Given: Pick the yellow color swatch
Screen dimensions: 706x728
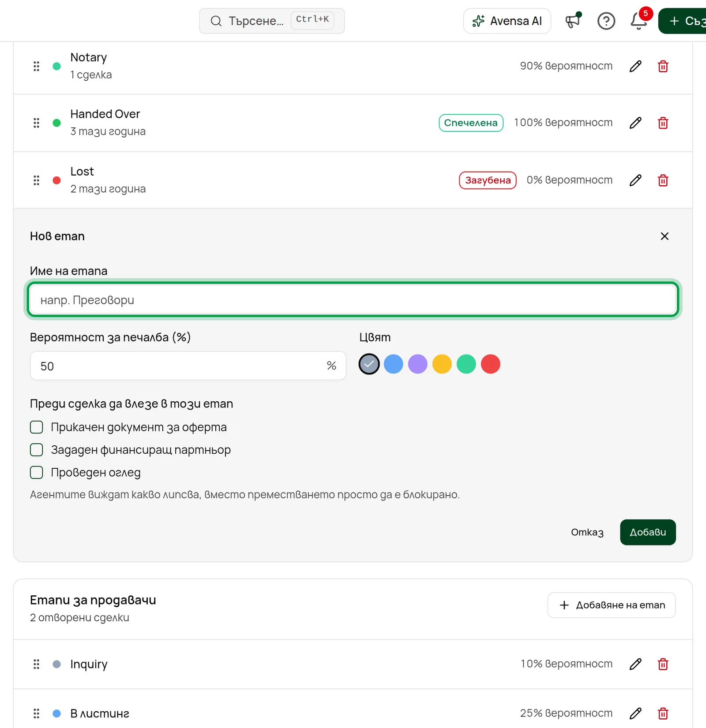Looking at the screenshot, I should [x=442, y=364].
